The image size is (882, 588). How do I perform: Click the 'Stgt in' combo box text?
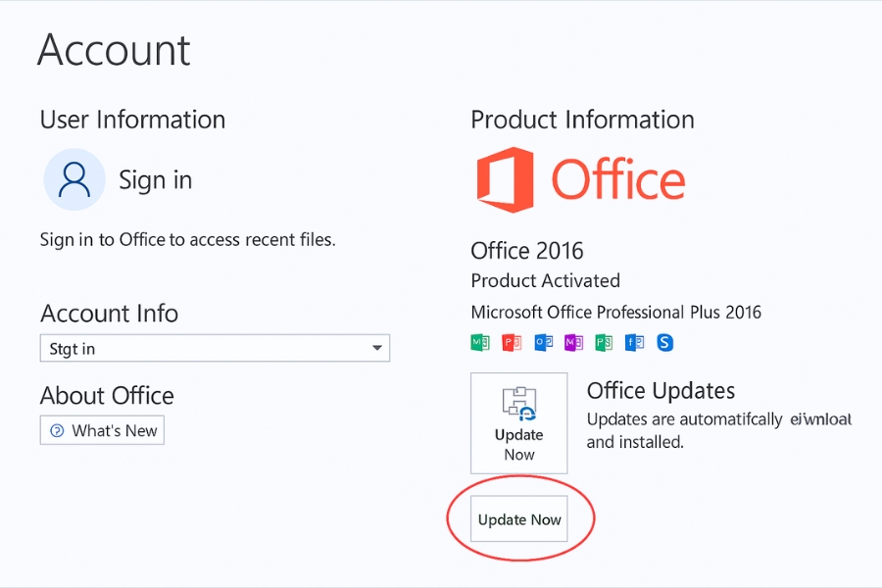73,349
